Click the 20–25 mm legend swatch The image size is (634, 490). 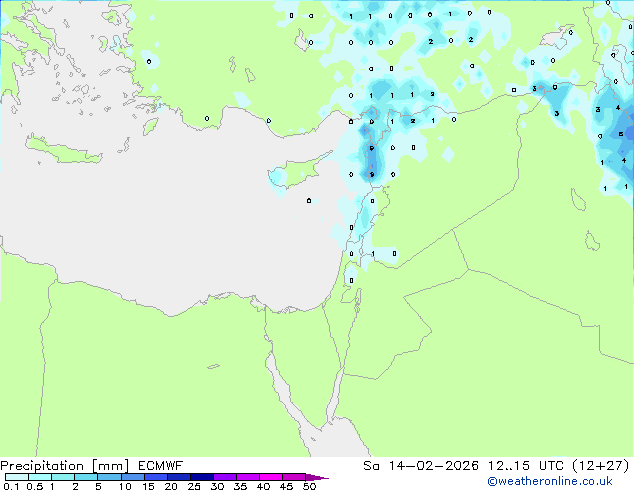click(x=178, y=477)
